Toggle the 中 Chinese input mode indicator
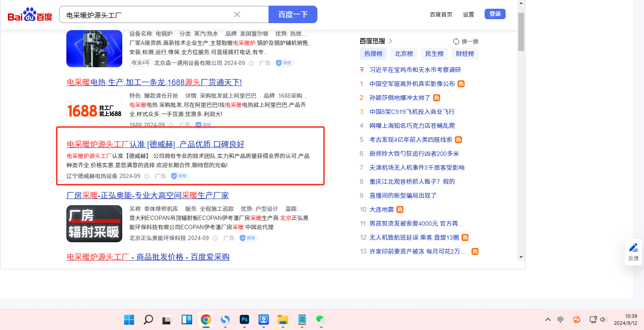Image resolution: width=644 pixels, height=330 pixels. [x=561, y=320]
